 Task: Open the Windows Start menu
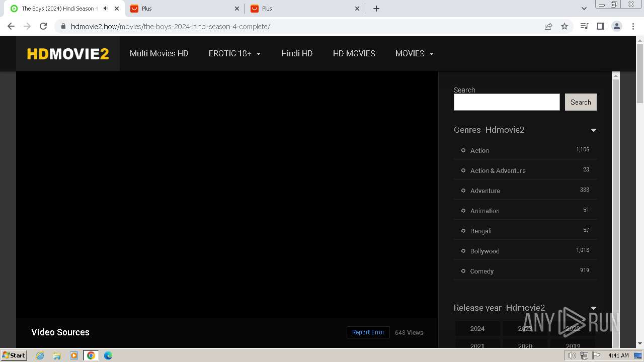[x=14, y=355]
